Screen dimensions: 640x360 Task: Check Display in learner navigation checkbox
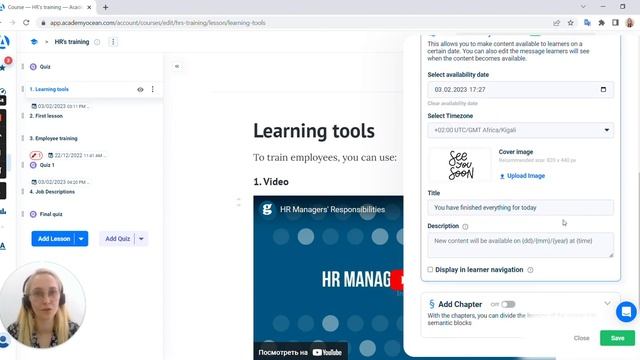(x=430, y=269)
